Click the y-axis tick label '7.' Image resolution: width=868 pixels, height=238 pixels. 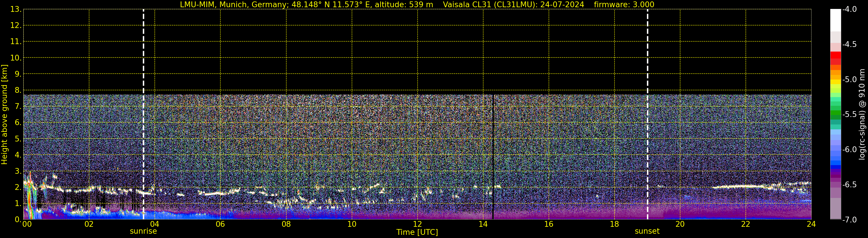point(18,107)
